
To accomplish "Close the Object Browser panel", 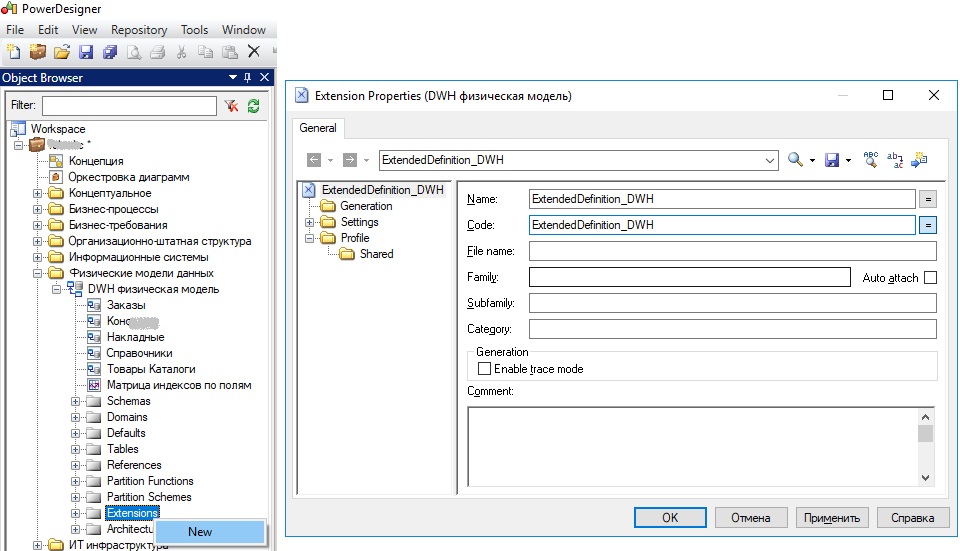I will [x=264, y=77].
